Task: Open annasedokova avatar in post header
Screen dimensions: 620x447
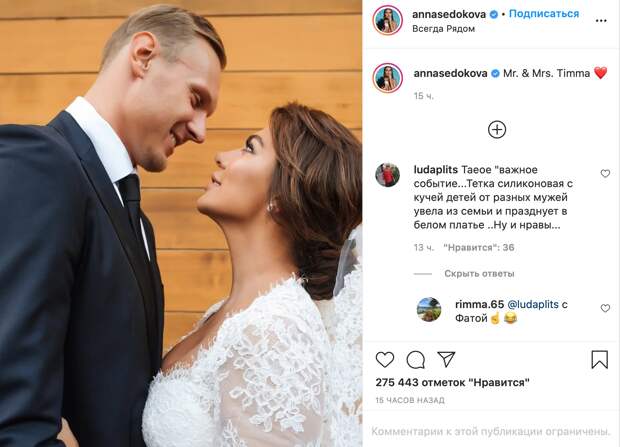Action: coord(388,20)
